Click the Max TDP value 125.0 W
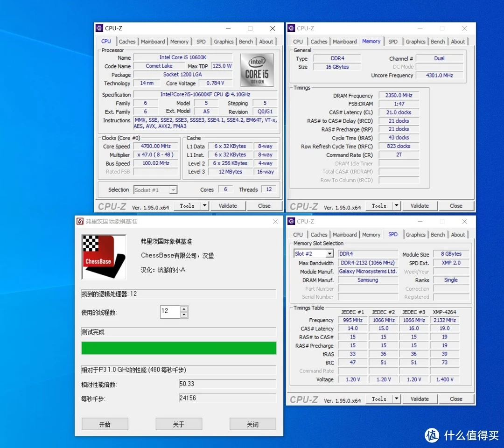Image resolution: width=504 pixels, height=448 pixels. (222, 66)
